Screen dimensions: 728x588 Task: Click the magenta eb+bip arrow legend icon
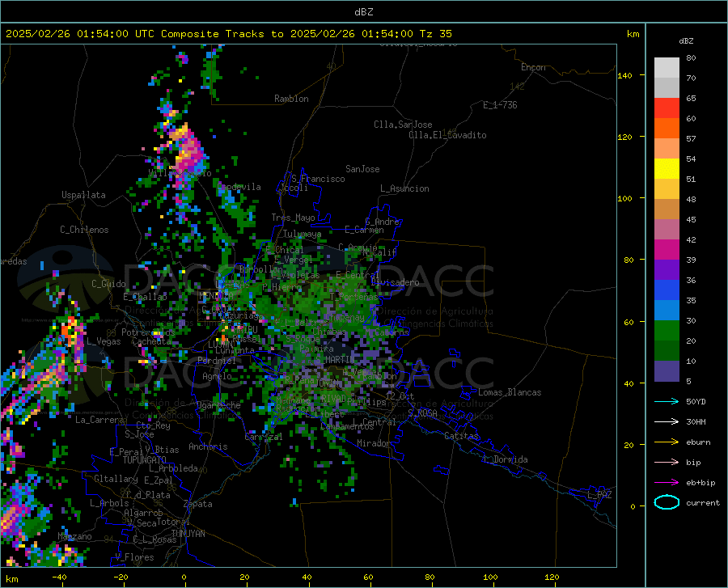click(667, 482)
